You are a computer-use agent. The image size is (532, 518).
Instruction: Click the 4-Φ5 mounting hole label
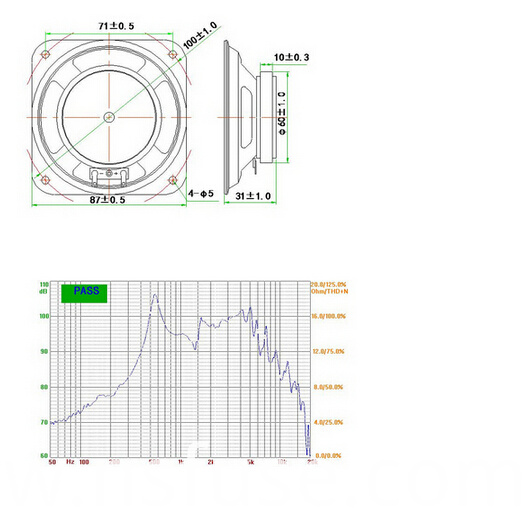tap(201, 194)
